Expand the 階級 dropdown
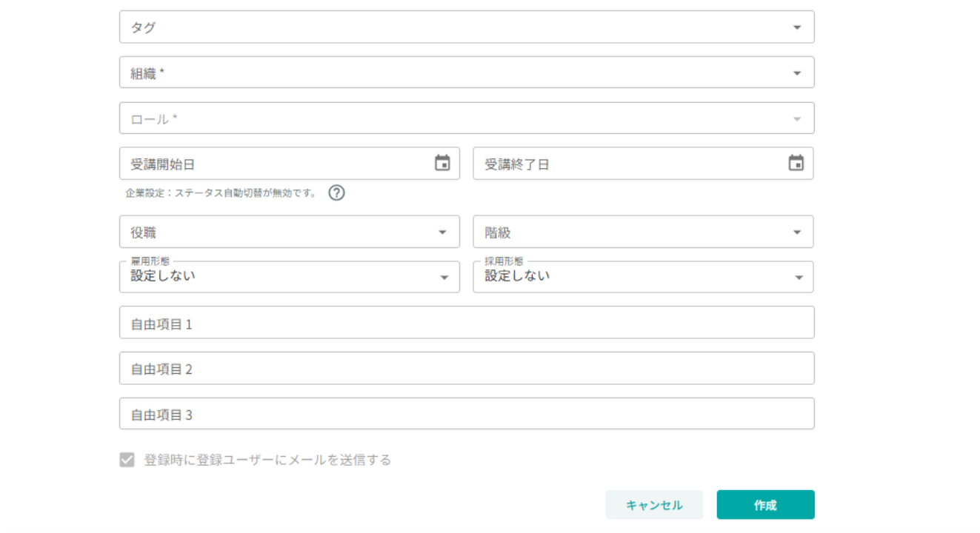This screenshot has width=980, height=533. click(x=643, y=232)
